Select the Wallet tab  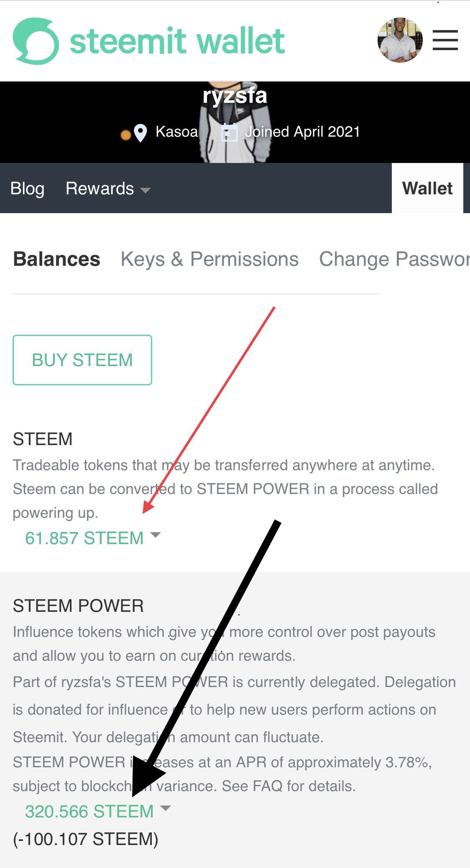(x=427, y=188)
